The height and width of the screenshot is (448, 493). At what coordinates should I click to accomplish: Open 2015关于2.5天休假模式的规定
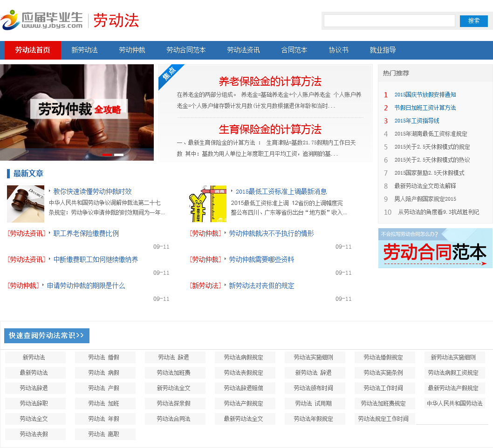coord(432,147)
